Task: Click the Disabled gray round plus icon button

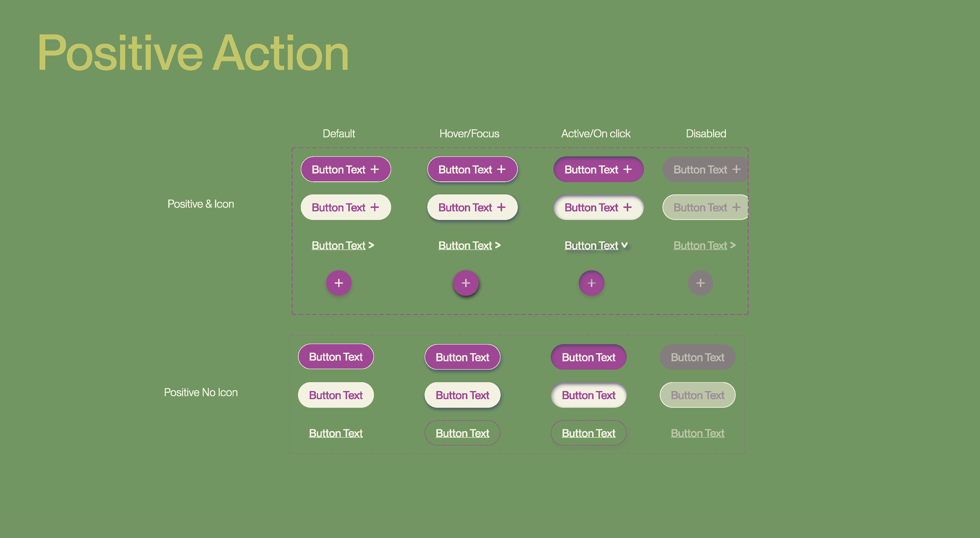Action: point(700,283)
